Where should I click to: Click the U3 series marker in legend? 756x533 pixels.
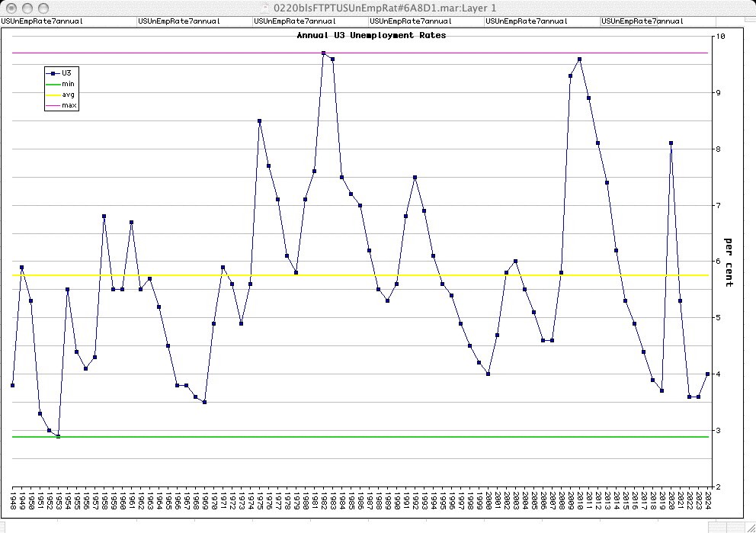pyautogui.click(x=53, y=73)
